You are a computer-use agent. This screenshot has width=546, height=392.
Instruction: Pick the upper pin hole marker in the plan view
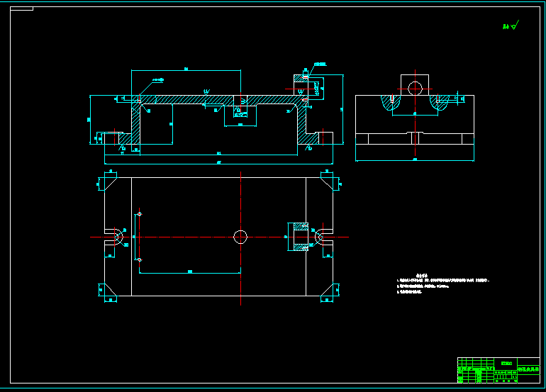139,214
